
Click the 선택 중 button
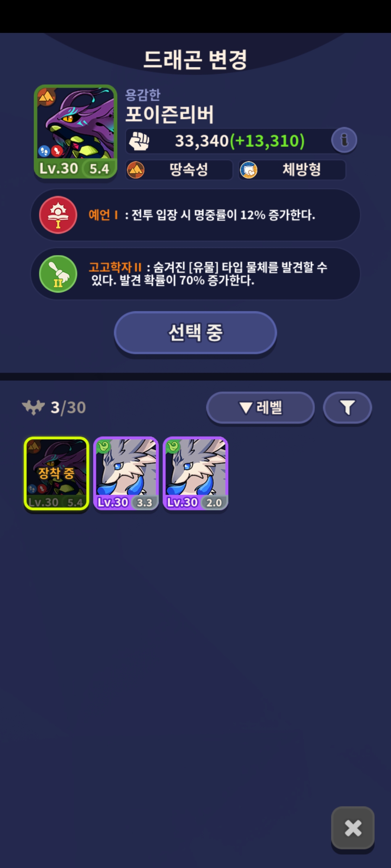(x=195, y=333)
